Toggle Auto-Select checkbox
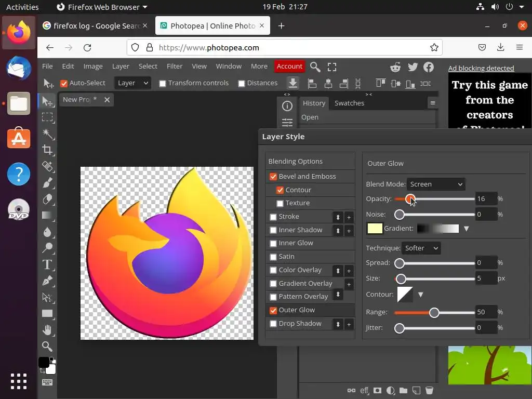The image size is (532, 399). (x=64, y=84)
